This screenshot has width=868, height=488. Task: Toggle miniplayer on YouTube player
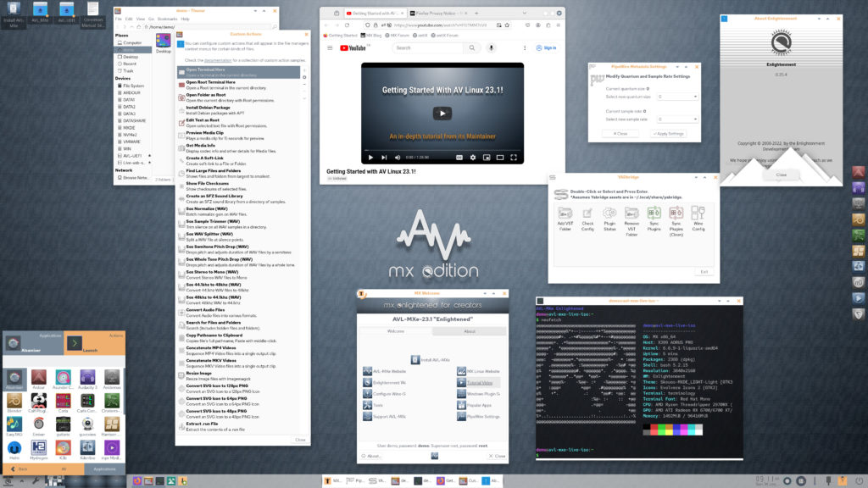click(487, 158)
